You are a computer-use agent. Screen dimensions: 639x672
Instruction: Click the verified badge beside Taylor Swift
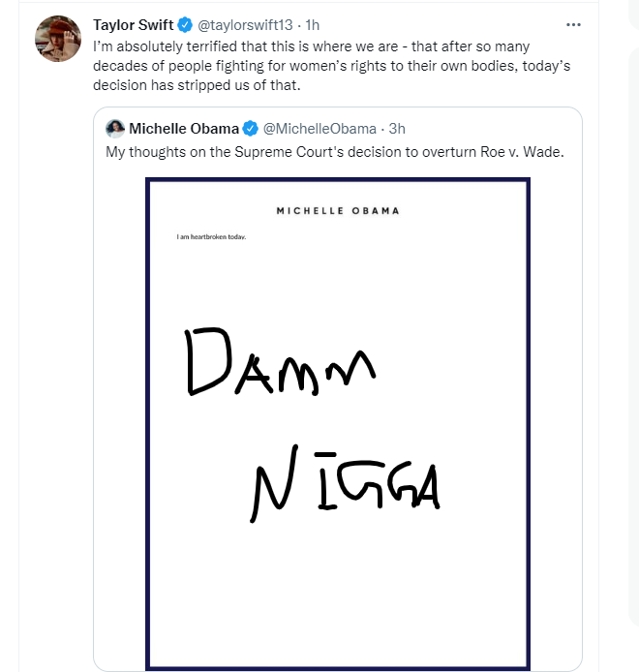(x=185, y=25)
